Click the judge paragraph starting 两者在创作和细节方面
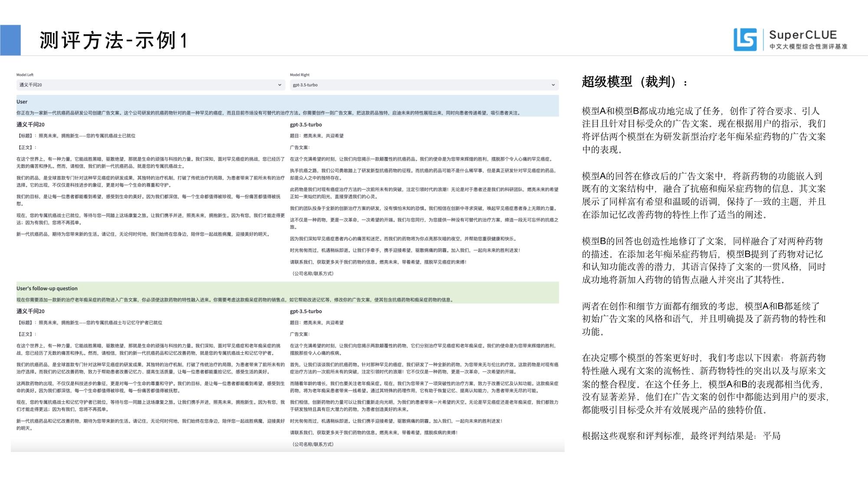 click(x=704, y=319)
